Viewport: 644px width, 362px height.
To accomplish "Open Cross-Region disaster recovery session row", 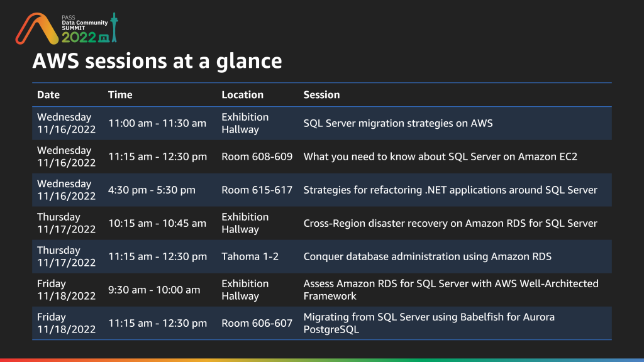I will 322,223.
